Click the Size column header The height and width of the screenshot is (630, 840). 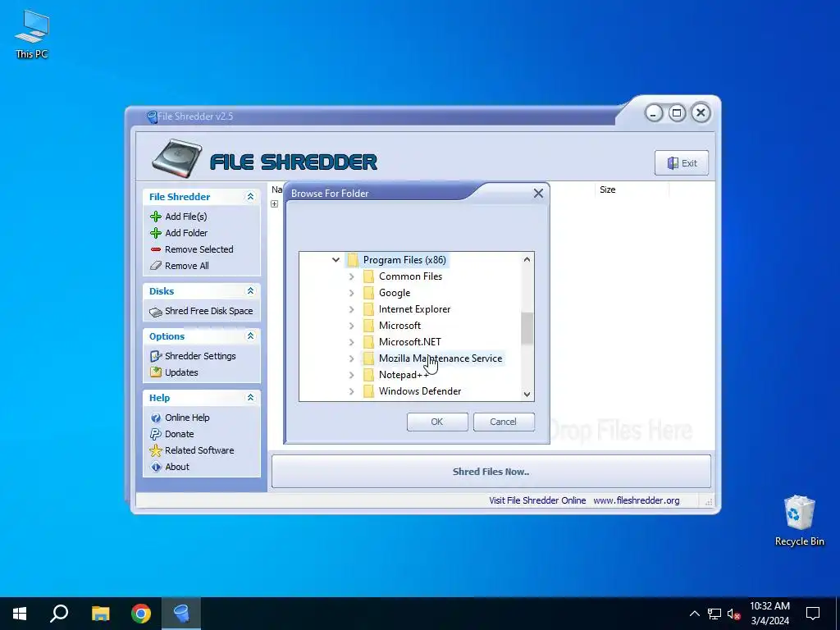pos(608,189)
